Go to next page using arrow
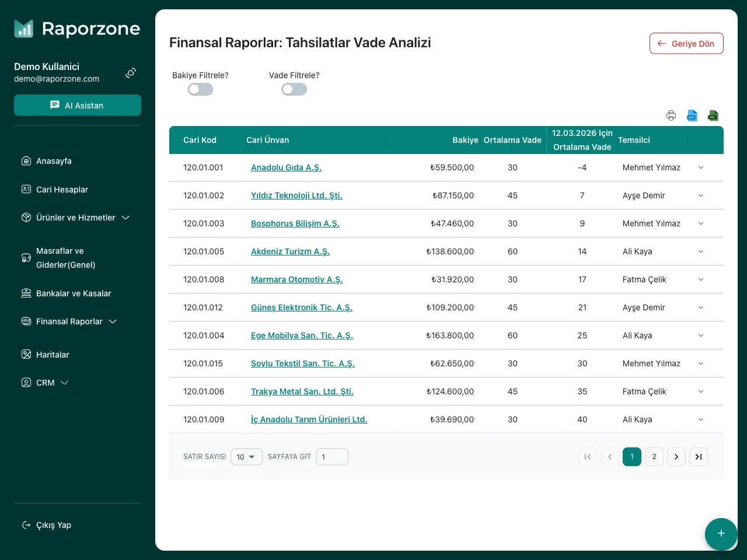The image size is (747, 560). pos(676,457)
